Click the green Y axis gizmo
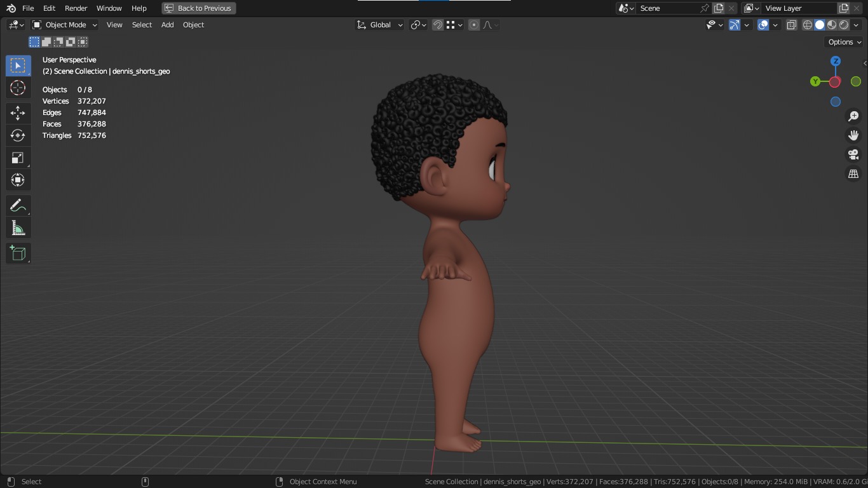The image size is (868, 488). coord(815,81)
